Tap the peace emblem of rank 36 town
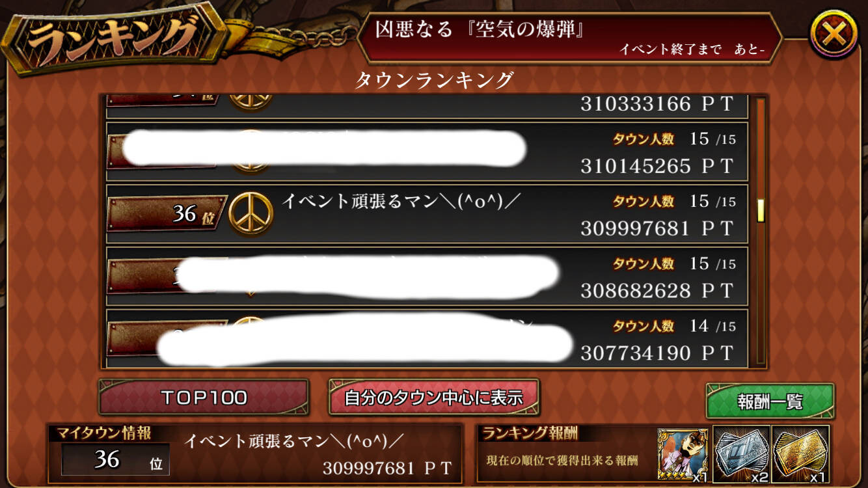Viewport: 868px width, 488px height. 251,213
